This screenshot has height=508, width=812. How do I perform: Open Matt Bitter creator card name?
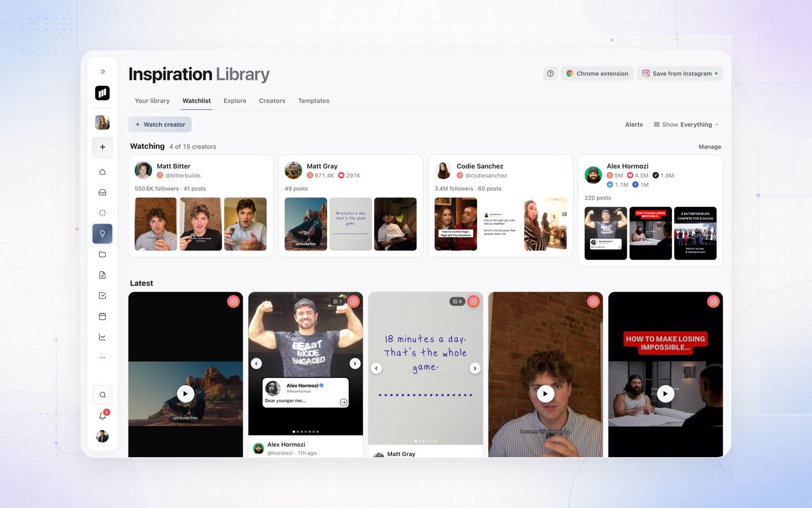(174, 166)
